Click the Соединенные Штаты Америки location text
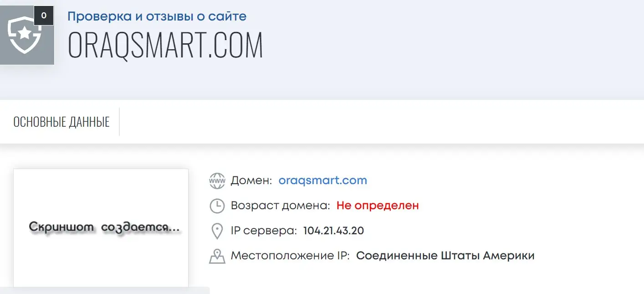Image resolution: width=644 pixels, height=294 pixels. [445, 256]
